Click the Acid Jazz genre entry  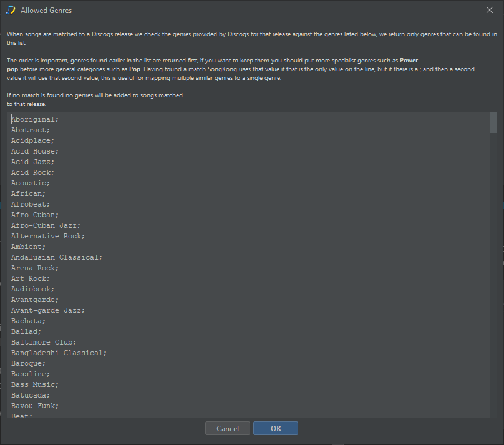[32, 162]
